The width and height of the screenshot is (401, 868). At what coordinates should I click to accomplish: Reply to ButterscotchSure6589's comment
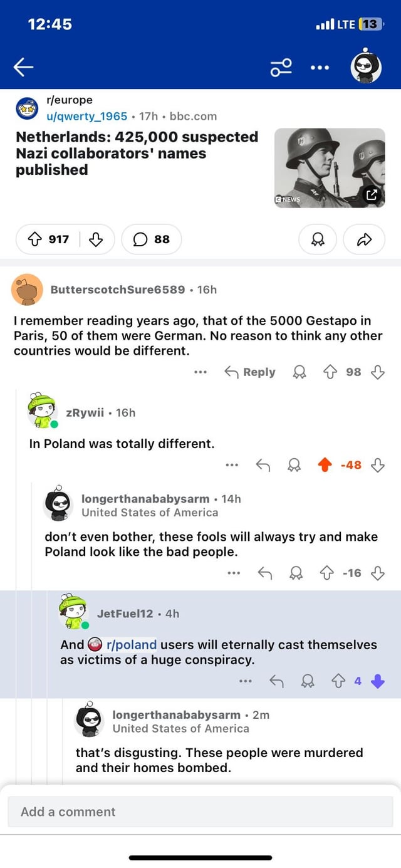click(250, 372)
